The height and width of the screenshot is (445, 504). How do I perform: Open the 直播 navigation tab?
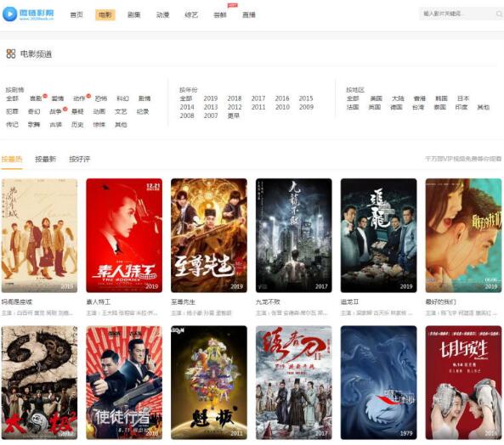[249, 14]
